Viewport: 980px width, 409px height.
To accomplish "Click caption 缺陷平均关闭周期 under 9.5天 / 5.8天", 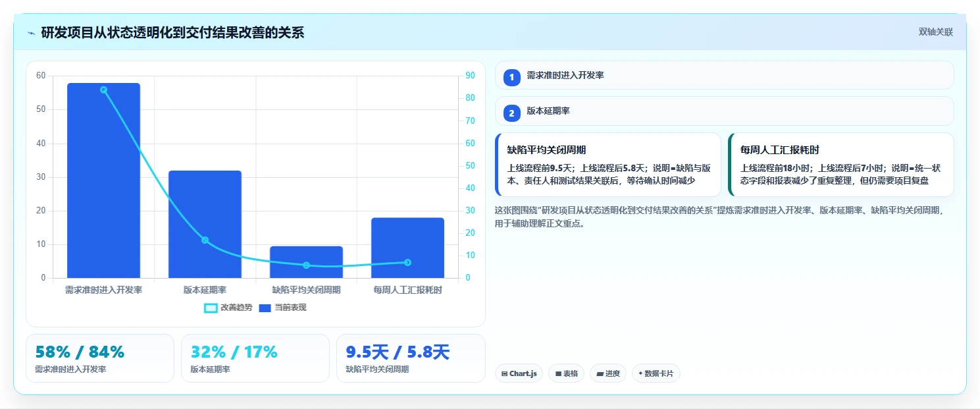I will point(377,369).
